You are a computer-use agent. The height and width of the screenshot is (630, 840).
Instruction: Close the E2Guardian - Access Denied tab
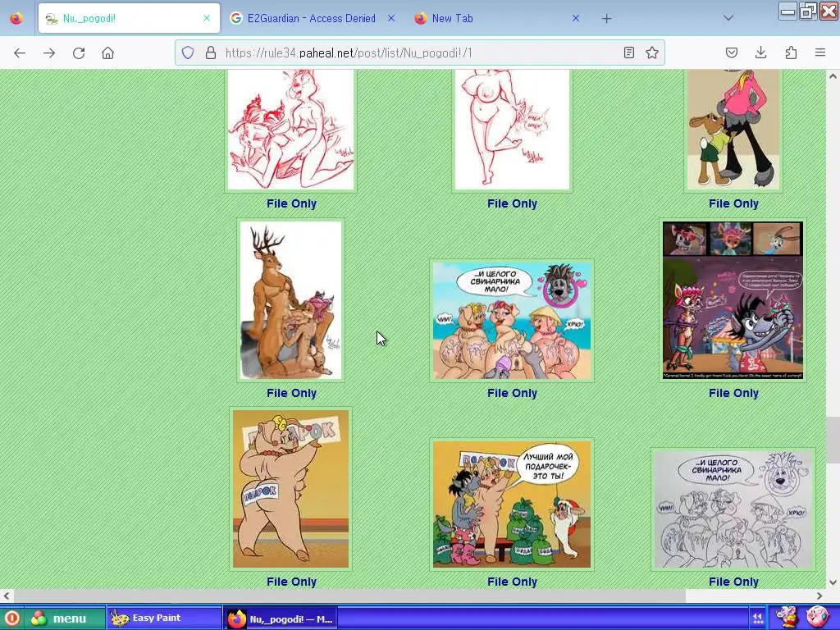(x=391, y=18)
